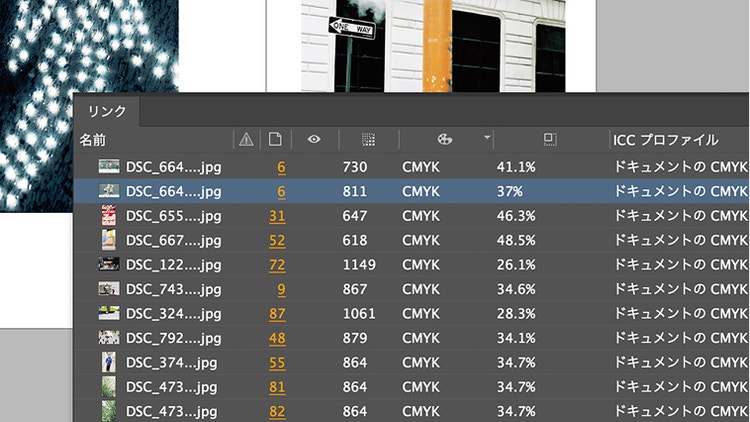750x422 pixels.
Task: Click the 28.3% scale value
Action: pyautogui.click(x=516, y=313)
